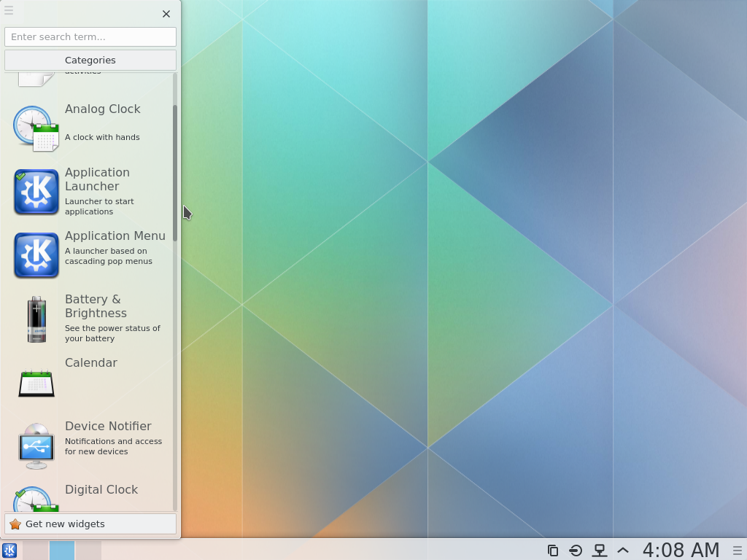Click the highlighted blue pager desktop
Screen dimensions: 747x560
pos(62,550)
